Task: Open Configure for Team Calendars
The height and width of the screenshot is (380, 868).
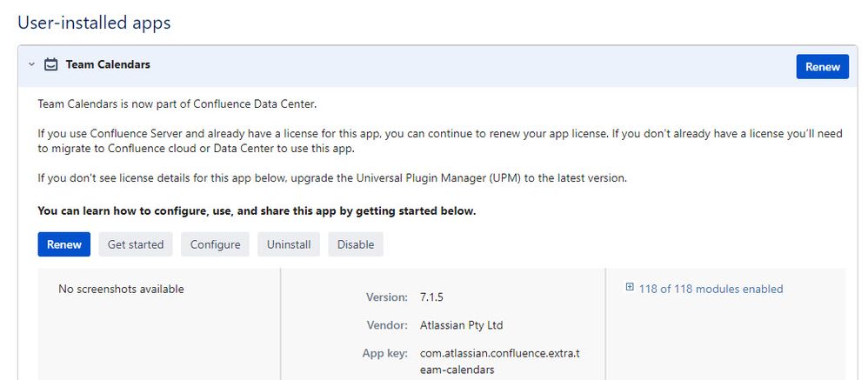Action: pyautogui.click(x=216, y=244)
